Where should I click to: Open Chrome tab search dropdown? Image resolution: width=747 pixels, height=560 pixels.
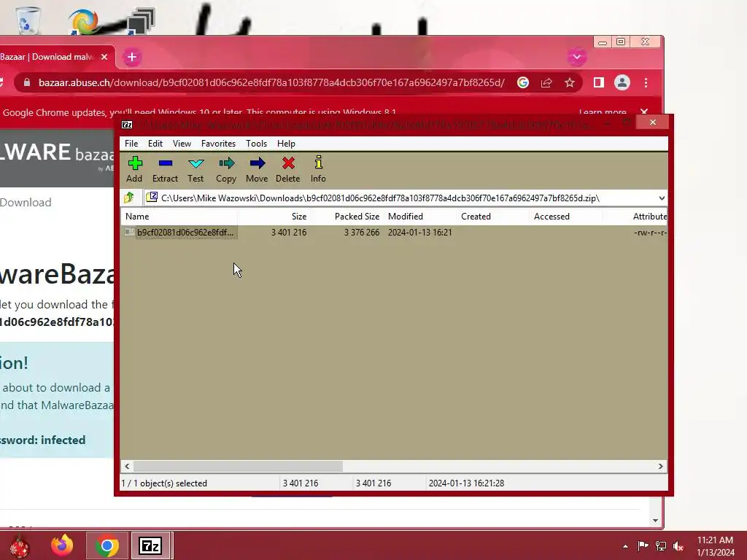pyautogui.click(x=577, y=57)
